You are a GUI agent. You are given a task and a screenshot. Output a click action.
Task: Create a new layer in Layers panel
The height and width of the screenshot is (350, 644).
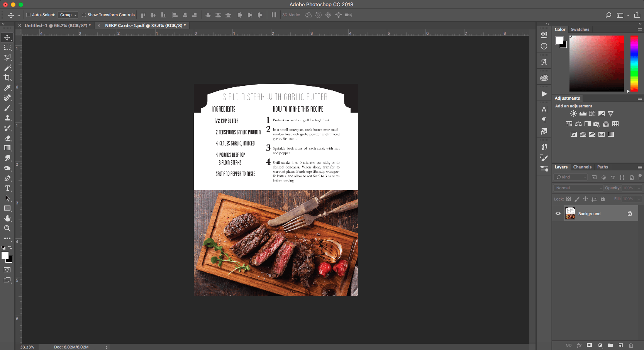(x=620, y=345)
